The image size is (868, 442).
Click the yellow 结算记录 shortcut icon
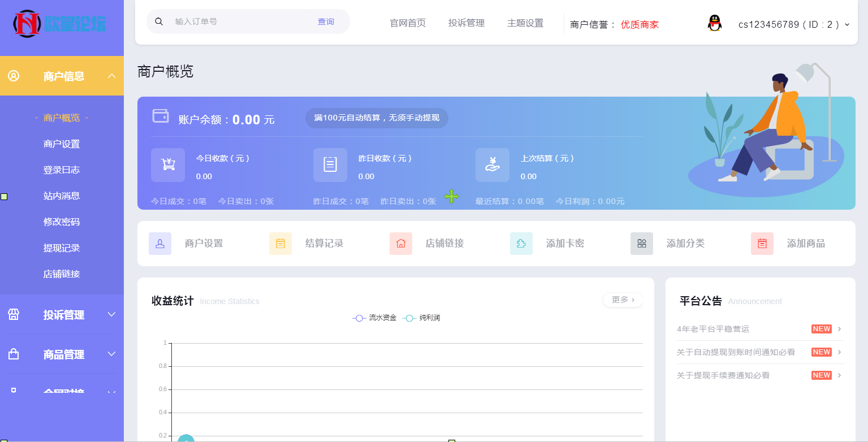coord(280,243)
